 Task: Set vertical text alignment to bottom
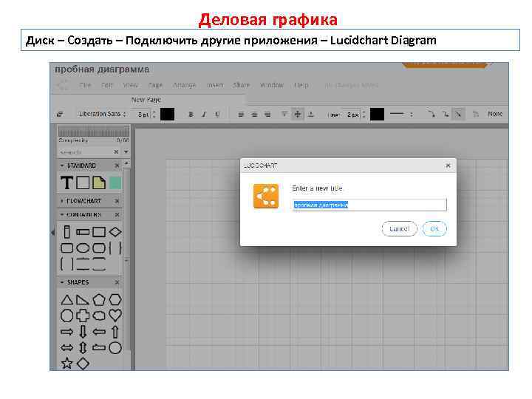[311, 115]
